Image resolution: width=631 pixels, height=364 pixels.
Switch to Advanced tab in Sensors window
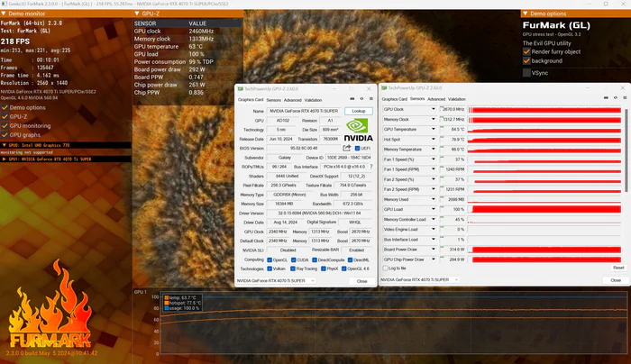tap(436, 99)
